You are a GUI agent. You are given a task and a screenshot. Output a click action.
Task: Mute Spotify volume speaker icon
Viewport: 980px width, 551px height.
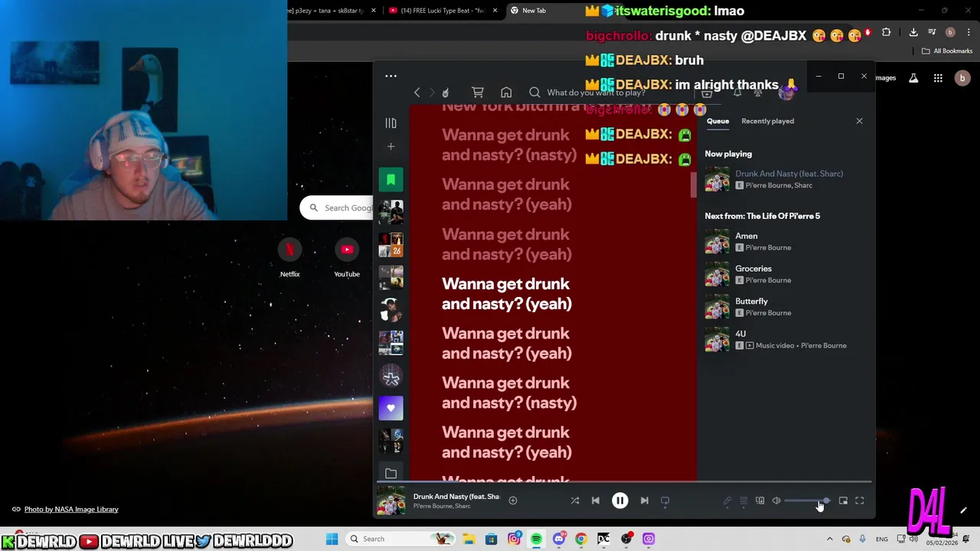[x=776, y=501]
